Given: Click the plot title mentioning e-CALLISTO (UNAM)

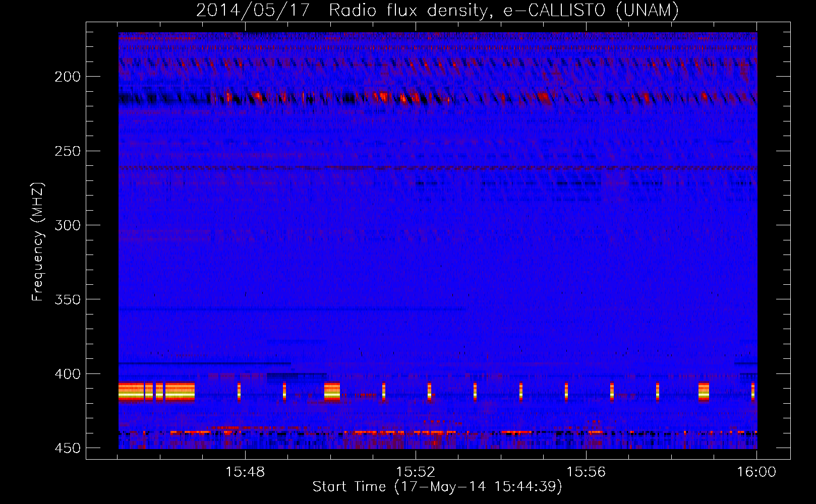Looking at the screenshot, I should (437, 10).
